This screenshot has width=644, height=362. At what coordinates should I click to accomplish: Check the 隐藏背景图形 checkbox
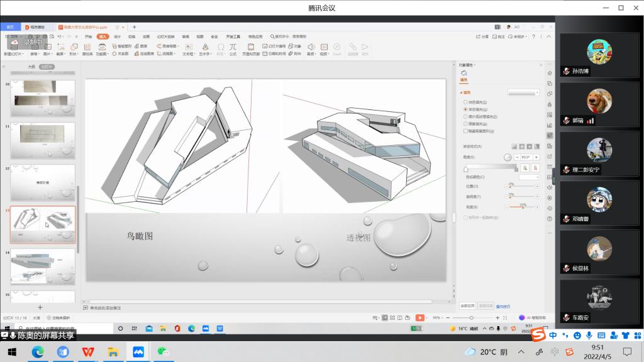tap(465, 131)
